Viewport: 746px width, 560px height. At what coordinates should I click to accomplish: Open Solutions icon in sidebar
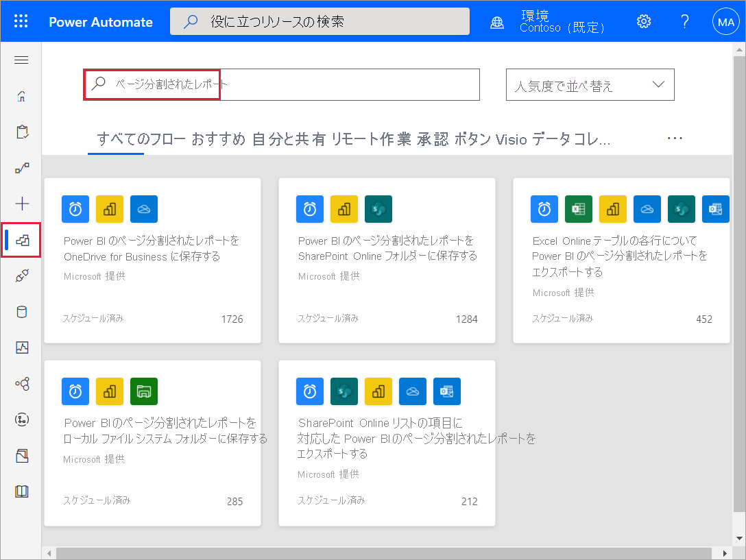click(22, 456)
